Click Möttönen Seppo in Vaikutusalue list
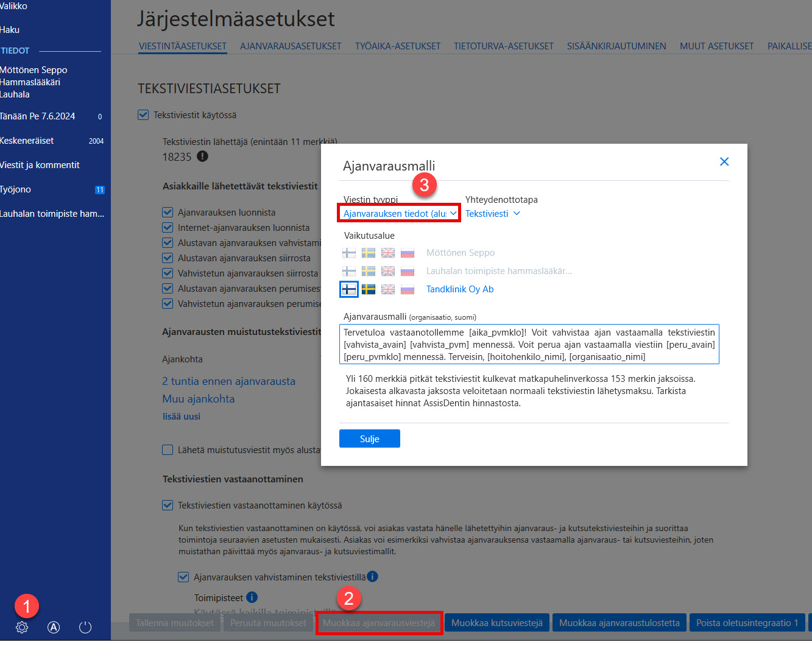The height and width of the screenshot is (648, 812). tap(461, 253)
